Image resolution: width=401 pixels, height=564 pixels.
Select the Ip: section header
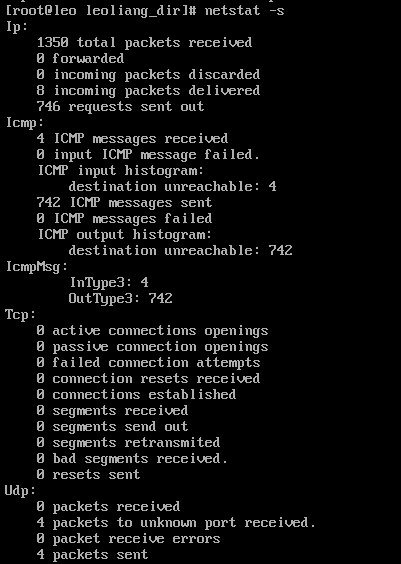pyautogui.click(x=17, y=27)
